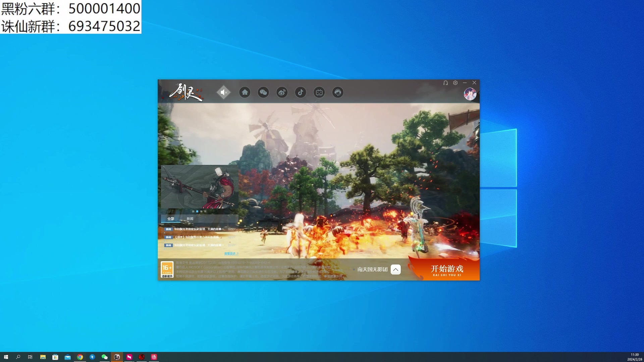Screen dimensions: 644x362
Task: Open the customer service headset round icon
Action: click(338, 92)
